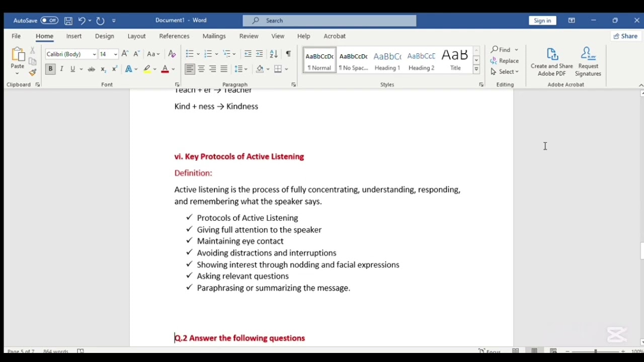The width and height of the screenshot is (644, 362).
Task: Open the Layout tab
Action: click(136, 36)
